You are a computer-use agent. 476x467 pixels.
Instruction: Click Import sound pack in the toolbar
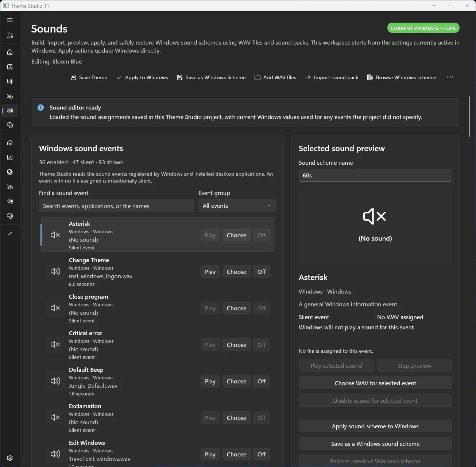tap(332, 77)
